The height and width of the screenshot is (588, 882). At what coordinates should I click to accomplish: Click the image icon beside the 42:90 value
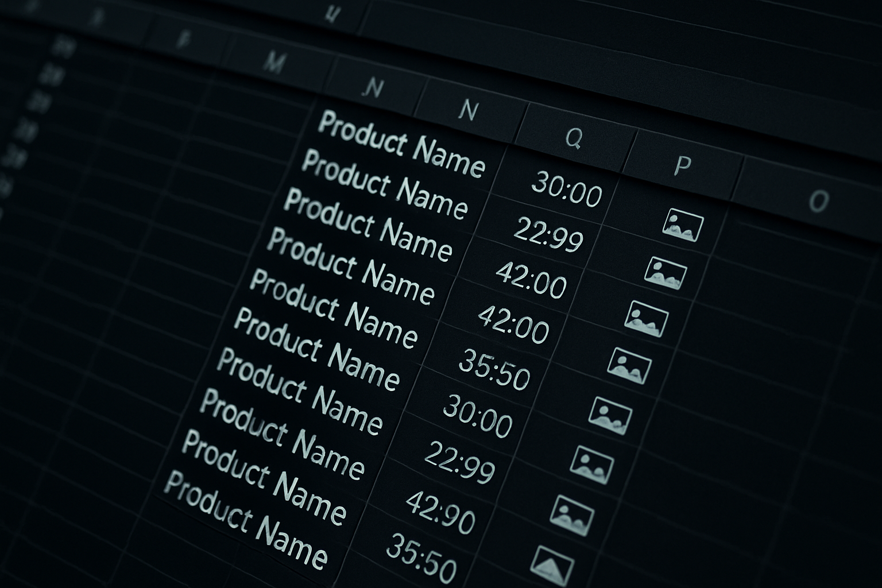(571, 512)
